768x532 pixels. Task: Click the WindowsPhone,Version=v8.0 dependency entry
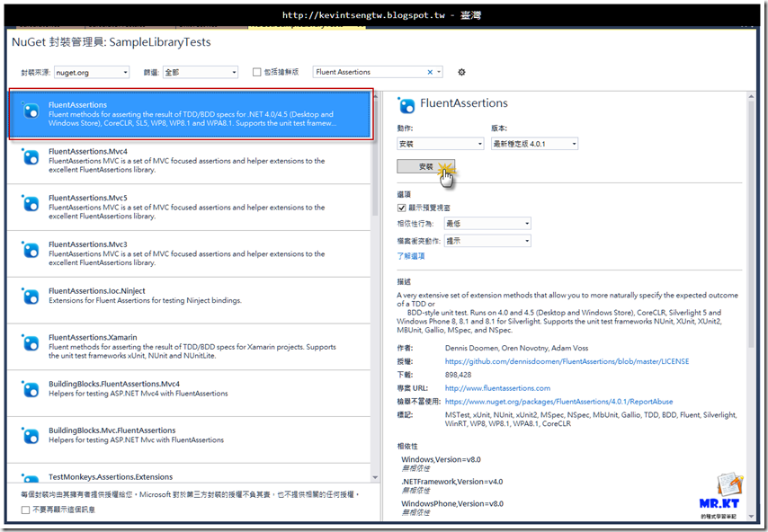(452, 503)
